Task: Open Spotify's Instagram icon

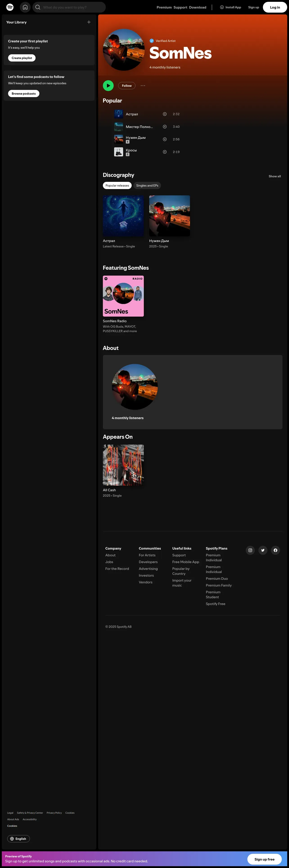Action: point(250,550)
